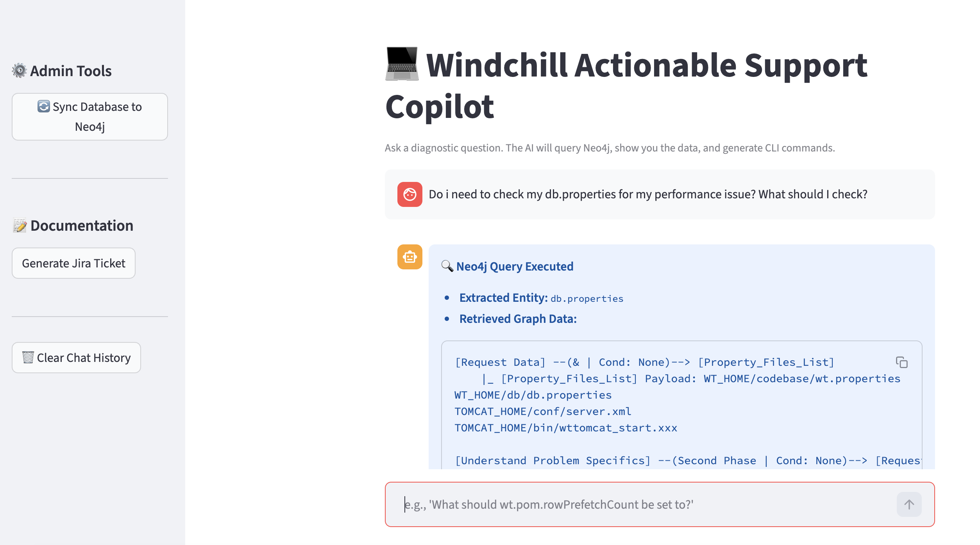Copy the retrieved graph data code block
Viewport: 980px width, 545px height.
coord(901,362)
